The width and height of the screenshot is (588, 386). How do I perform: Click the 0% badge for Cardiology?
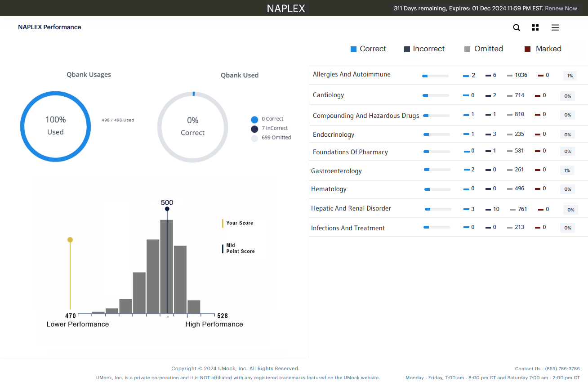coord(568,96)
